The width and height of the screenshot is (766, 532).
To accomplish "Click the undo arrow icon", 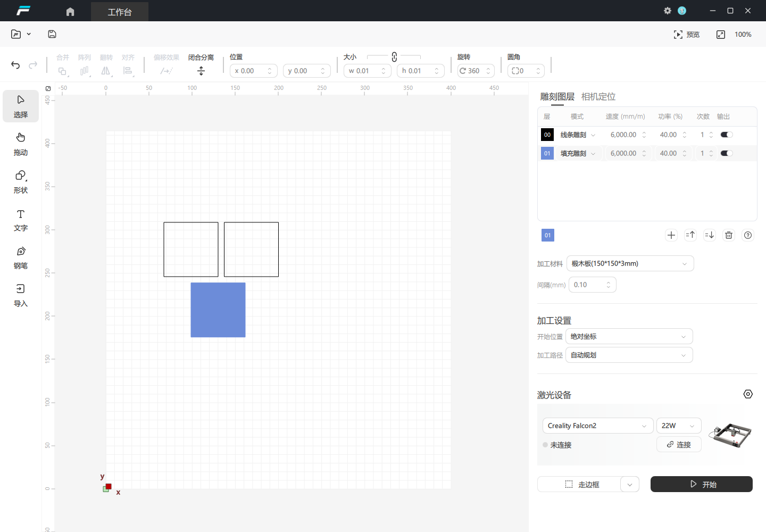I will point(15,65).
